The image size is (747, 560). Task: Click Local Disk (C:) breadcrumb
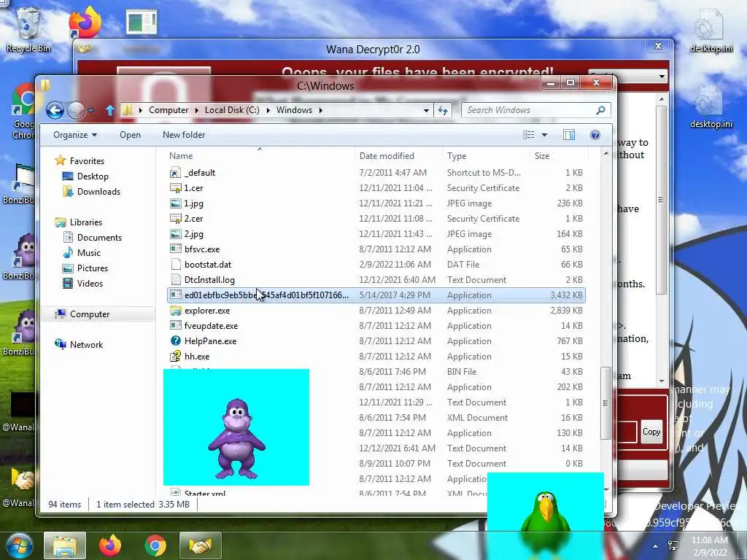(x=232, y=111)
